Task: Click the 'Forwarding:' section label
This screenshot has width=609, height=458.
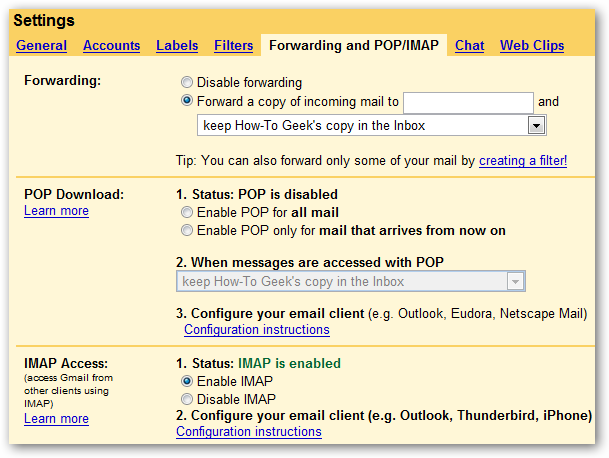Action: (62, 80)
